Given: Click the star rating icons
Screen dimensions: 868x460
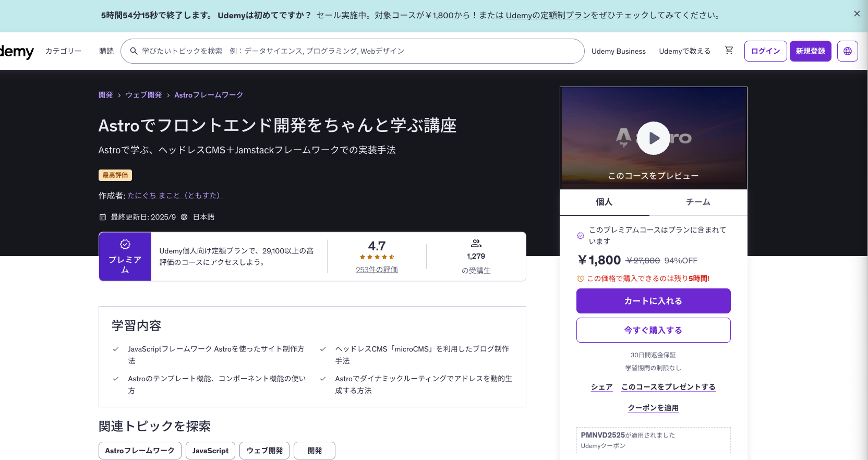Looking at the screenshot, I should tap(377, 257).
